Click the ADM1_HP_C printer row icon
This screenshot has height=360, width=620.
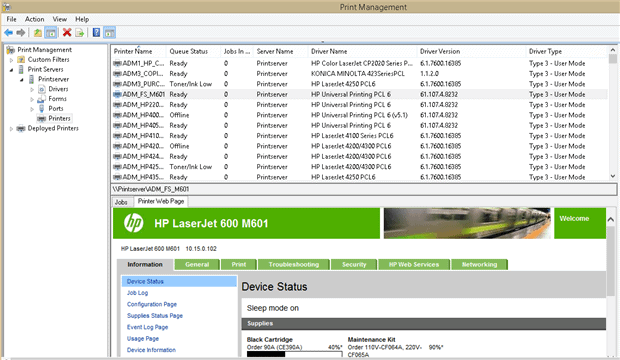(117, 63)
